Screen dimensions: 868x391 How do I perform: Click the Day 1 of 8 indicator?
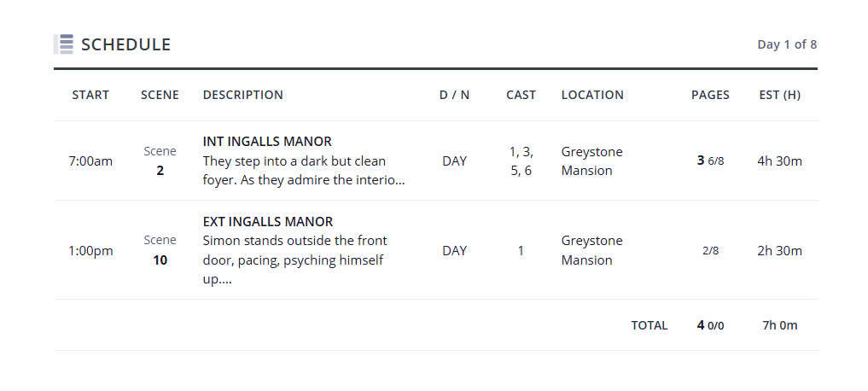(786, 44)
